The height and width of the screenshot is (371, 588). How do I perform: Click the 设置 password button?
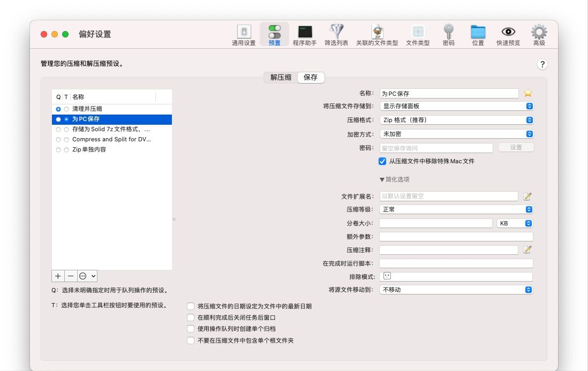pyautogui.click(x=515, y=147)
